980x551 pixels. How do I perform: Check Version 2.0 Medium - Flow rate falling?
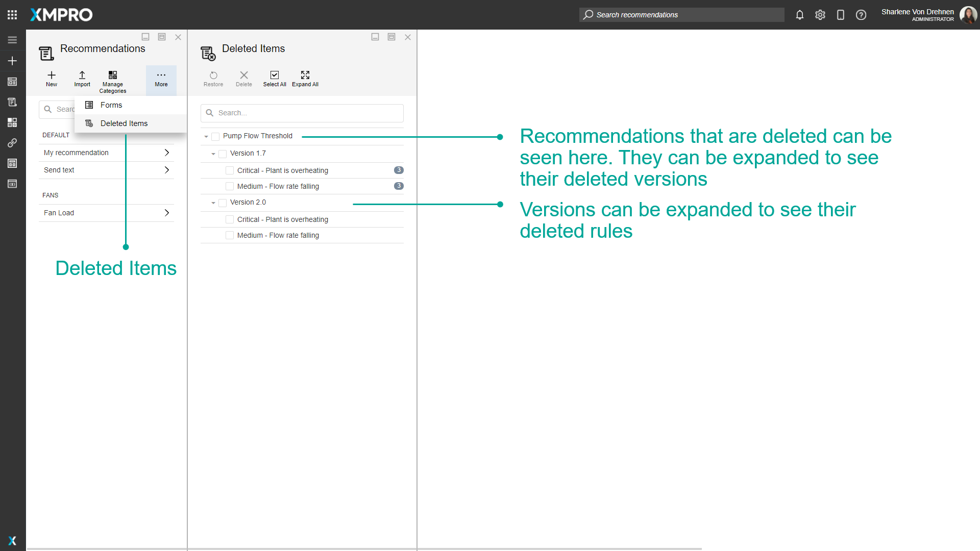click(x=230, y=236)
